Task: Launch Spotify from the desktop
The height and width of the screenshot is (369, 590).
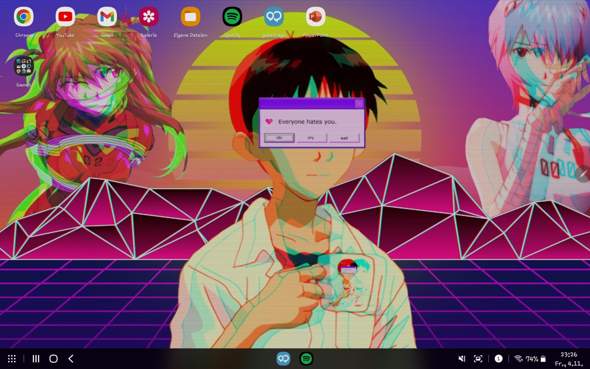Action: (x=232, y=17)
